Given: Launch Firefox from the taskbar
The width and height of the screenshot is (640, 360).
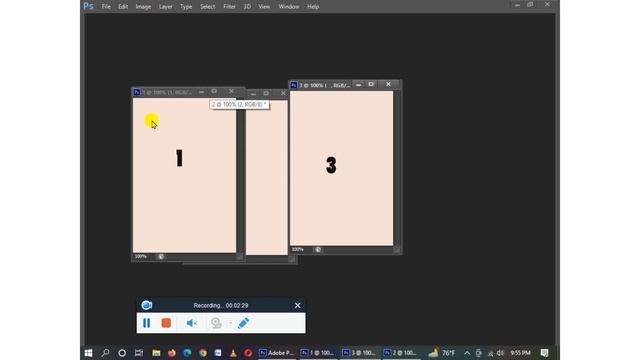Looking at the screenshot, I should (172, 353).
